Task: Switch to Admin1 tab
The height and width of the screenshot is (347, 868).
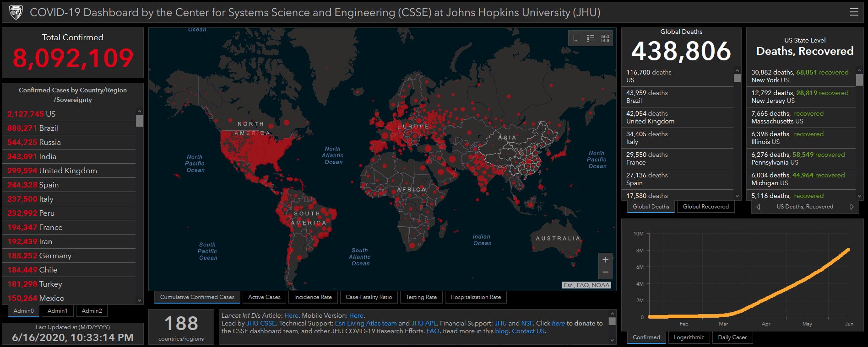Action: (58, 311)
